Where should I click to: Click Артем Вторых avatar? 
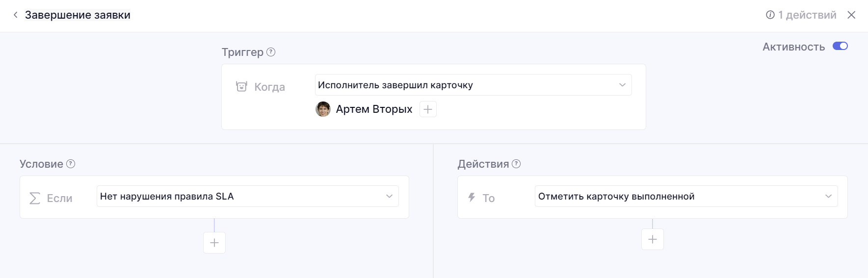coord(323,109)
